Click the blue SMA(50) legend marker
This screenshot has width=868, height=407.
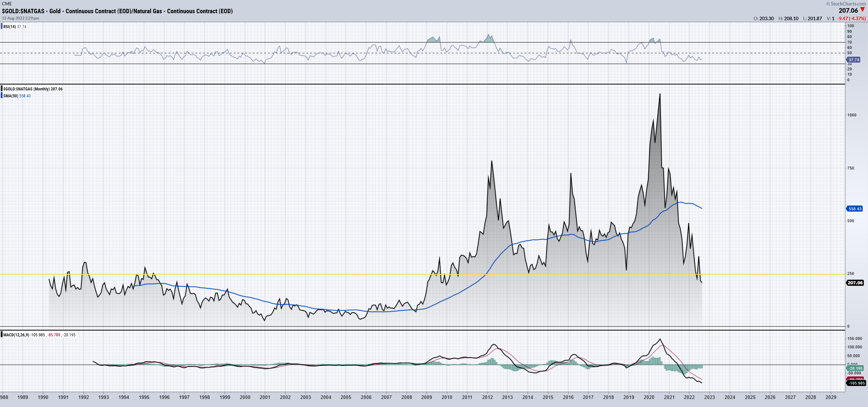(2, 96)
